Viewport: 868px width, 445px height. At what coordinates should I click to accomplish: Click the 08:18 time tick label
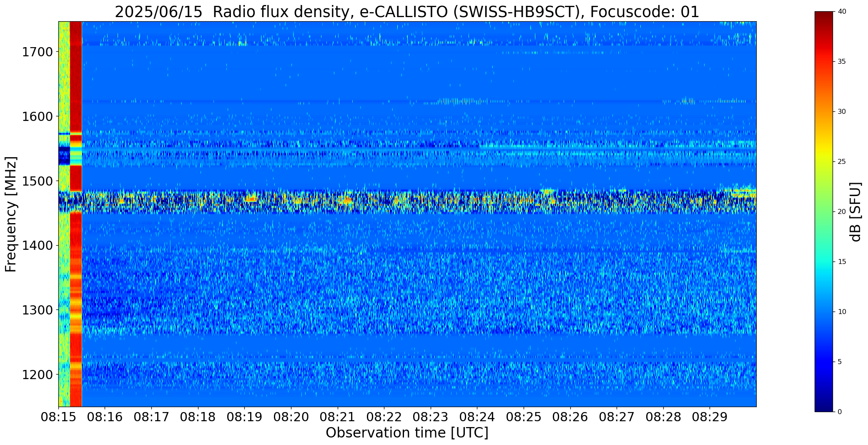(x=198, y=417)
